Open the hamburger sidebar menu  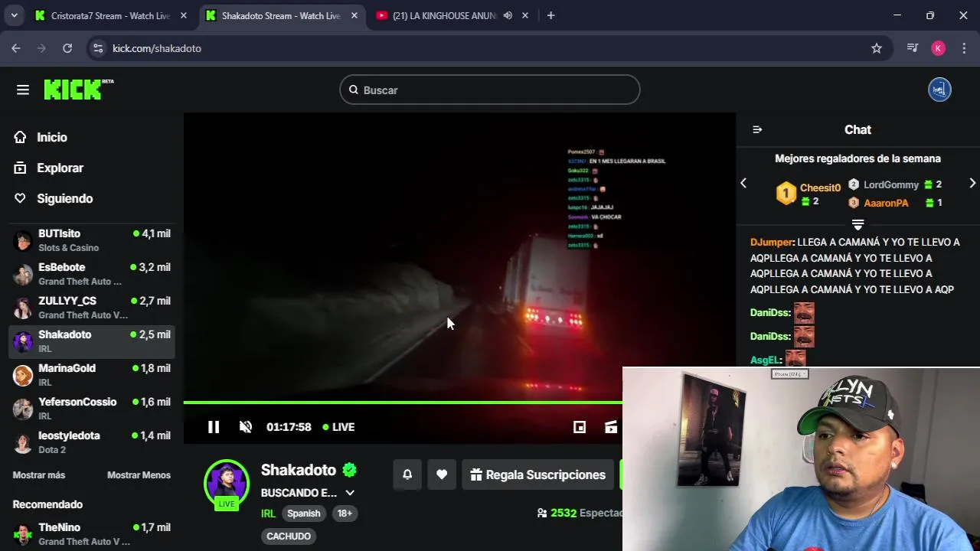(x=23, y=90)
